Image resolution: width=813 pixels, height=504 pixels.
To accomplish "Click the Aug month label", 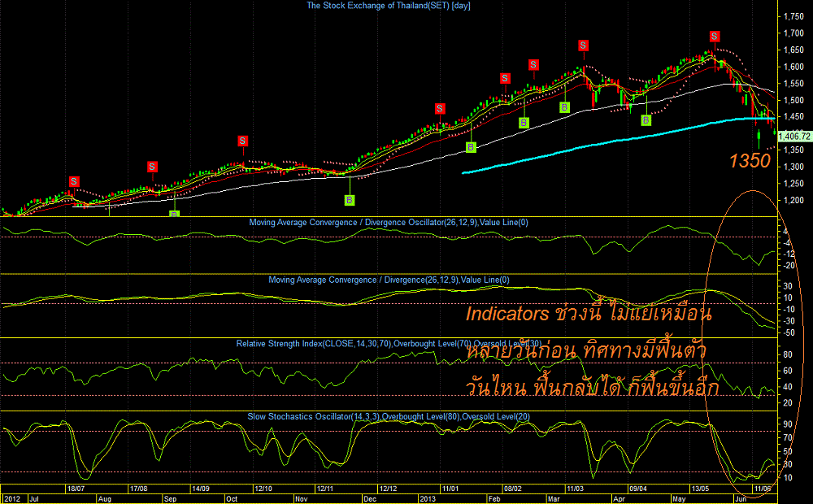I will coord(105,499).
